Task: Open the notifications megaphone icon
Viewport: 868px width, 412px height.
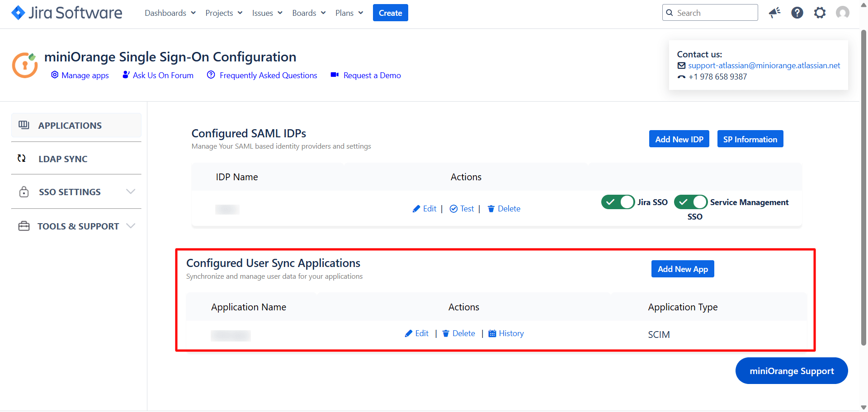Action: 774,13
